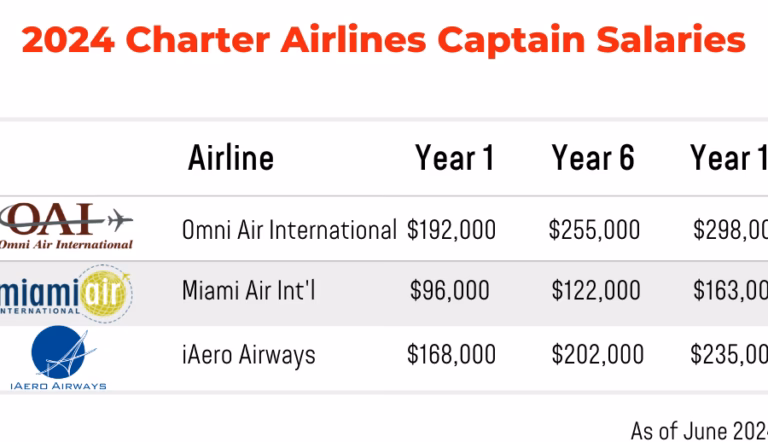The image size is (768, 442).
Task: Click the Omni Air International logo
Action: [x=67, y=224]
